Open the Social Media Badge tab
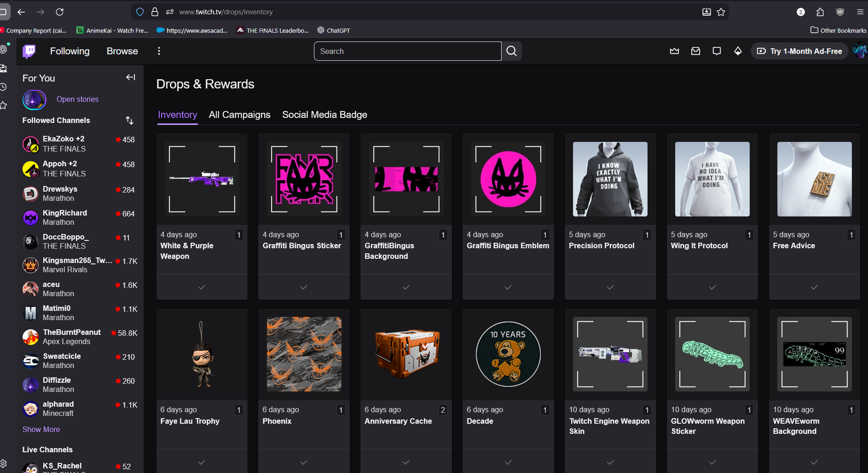The height and width of the screenshot is (473, 868). tap(324, 115)
